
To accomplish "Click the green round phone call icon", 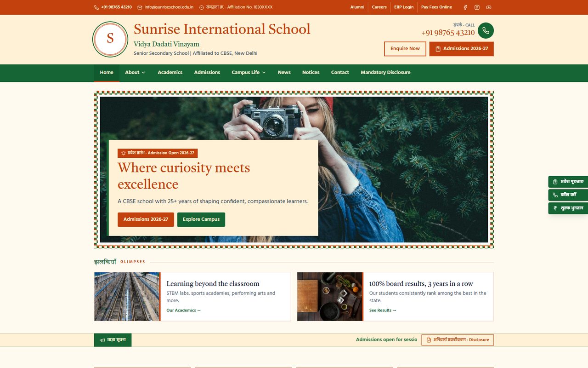I will pyautogui.click(x=486, y=30).
